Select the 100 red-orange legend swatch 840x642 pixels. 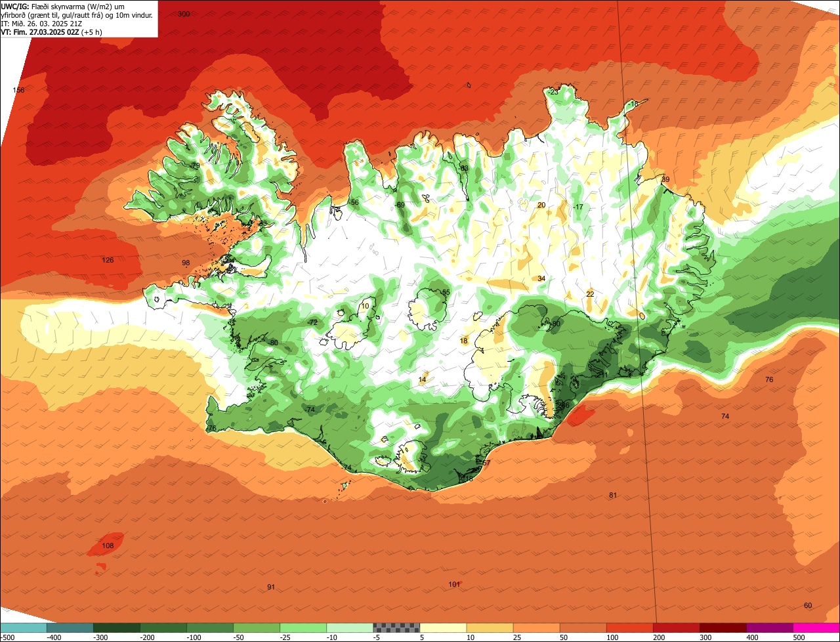[629, 628]
